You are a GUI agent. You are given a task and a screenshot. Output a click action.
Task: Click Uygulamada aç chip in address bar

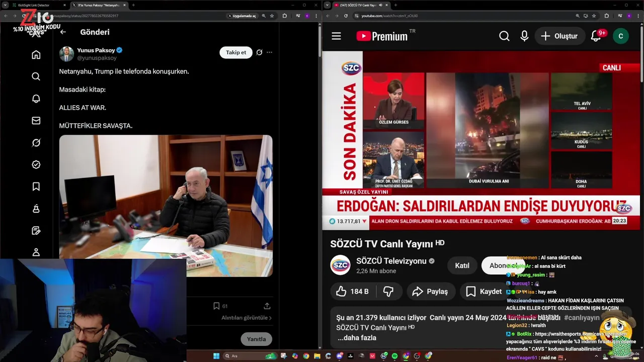coord(242,16)
